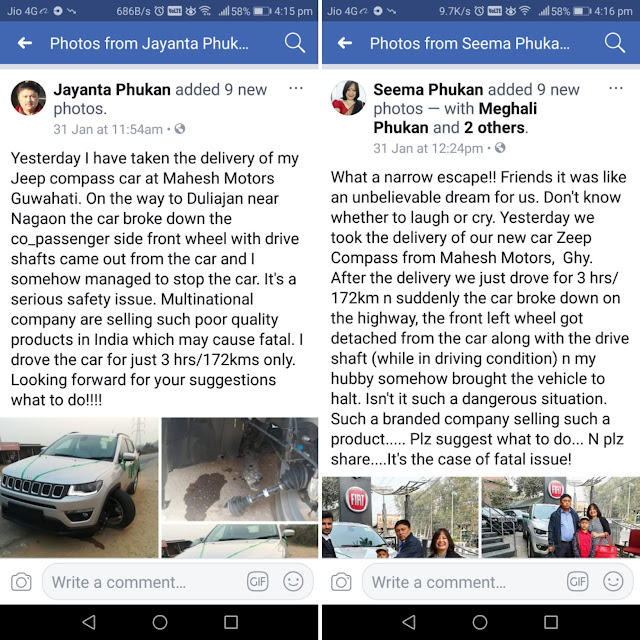Open emoji picker in left comment box
The width and height of the screenshot is (640, 640).
click(x=293, y=581)
